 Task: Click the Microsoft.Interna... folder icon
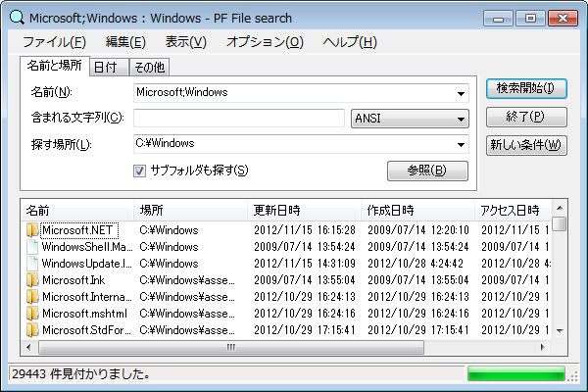tap(32, 297)
